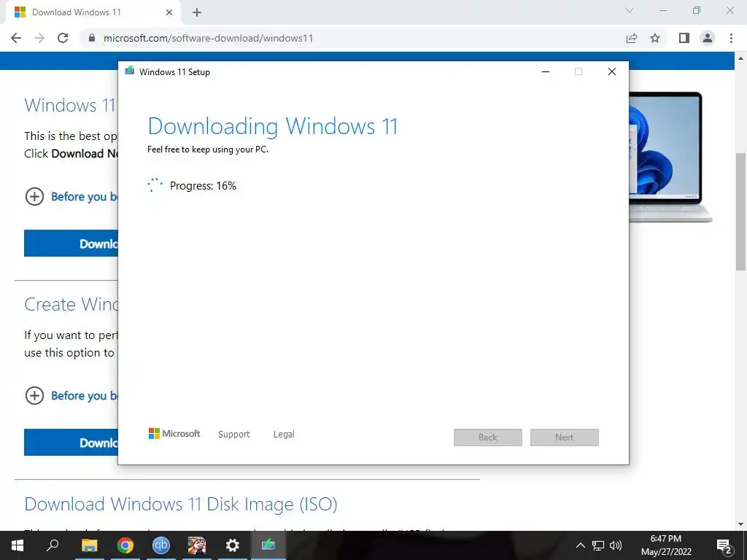Click the Microsoft logo in Setup

tap(174, 434)
